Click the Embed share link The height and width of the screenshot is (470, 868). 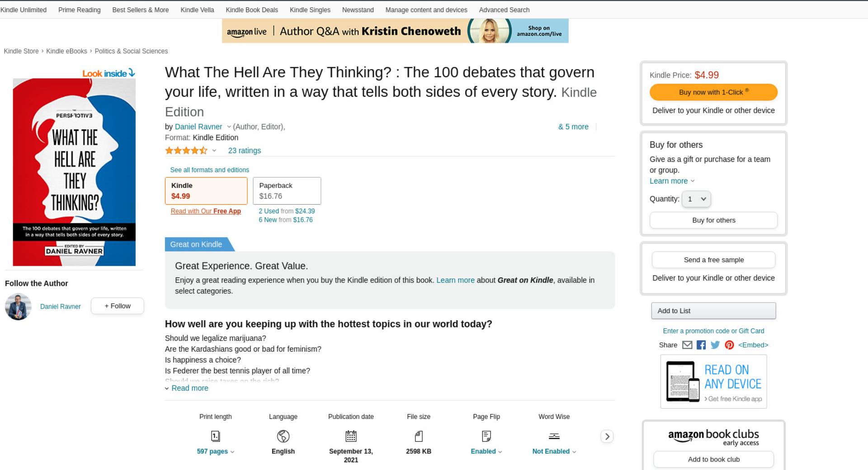[753, 345]
